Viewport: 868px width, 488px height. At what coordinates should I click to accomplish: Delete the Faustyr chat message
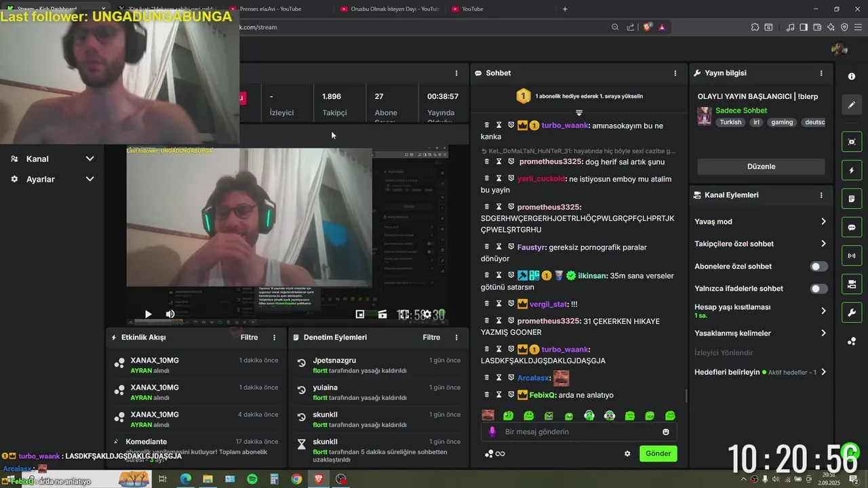486,247
